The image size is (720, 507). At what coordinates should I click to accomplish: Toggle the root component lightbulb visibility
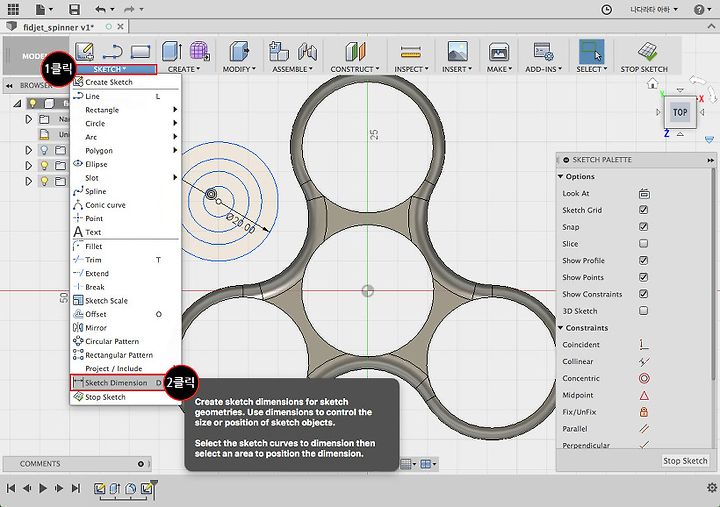pos(33,103)
